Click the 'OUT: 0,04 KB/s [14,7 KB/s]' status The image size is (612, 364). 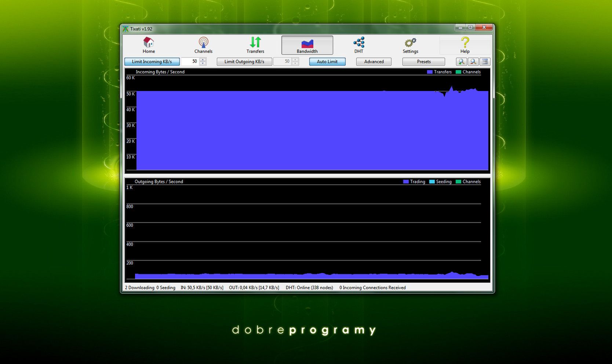(x=254, y=288)
